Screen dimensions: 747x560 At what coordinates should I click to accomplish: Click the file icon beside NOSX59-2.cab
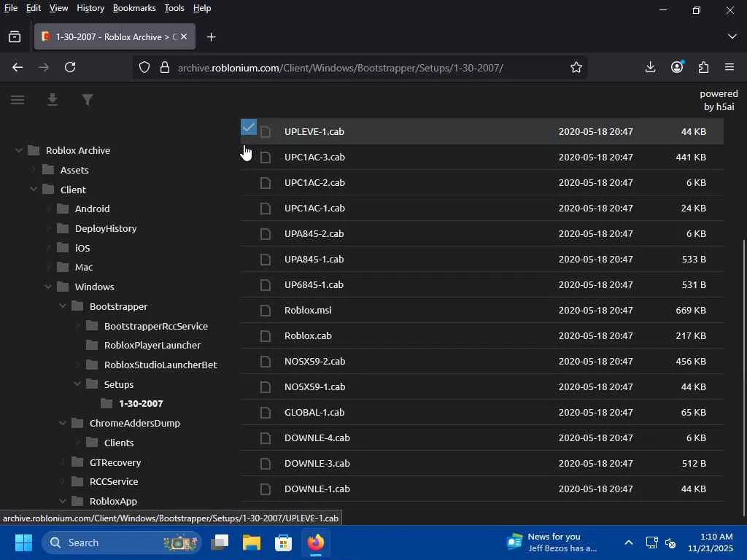[266, 362]
